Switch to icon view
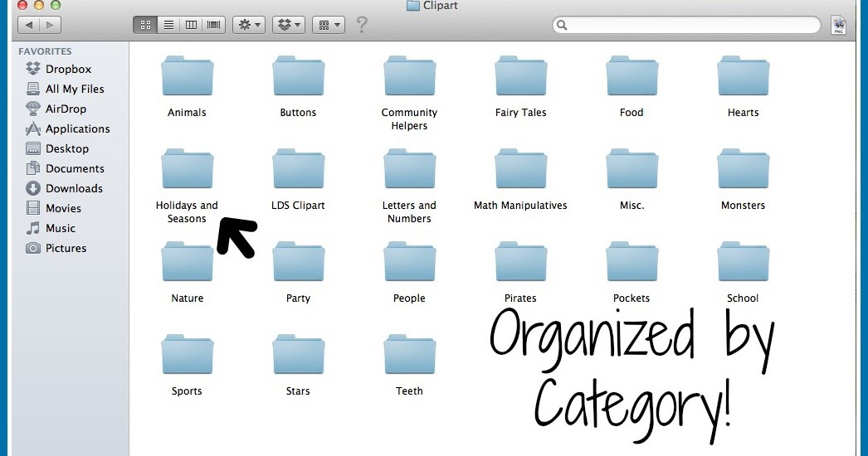The width and height of the screenshot is (868, 456). [145, 25]
